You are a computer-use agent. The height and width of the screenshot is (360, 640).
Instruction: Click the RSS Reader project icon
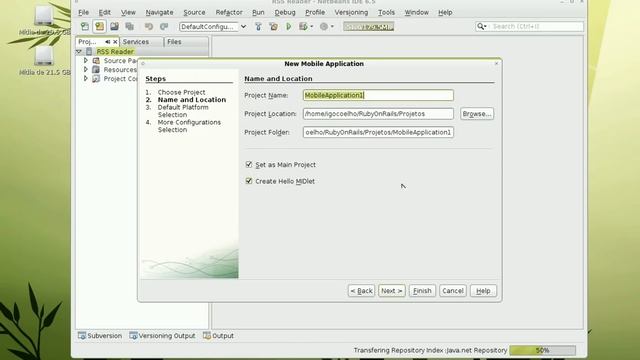pyautogui.click(x=89, y=51)
